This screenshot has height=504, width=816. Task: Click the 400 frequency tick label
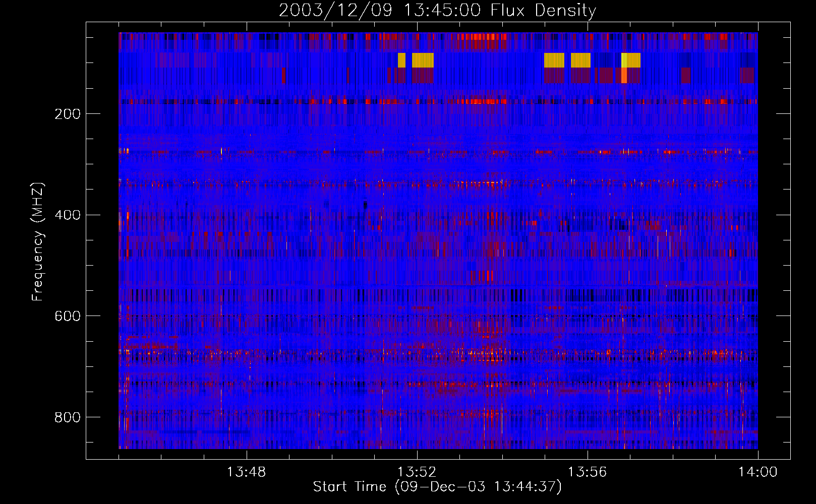pyautogui.click(x=68, y=215)
